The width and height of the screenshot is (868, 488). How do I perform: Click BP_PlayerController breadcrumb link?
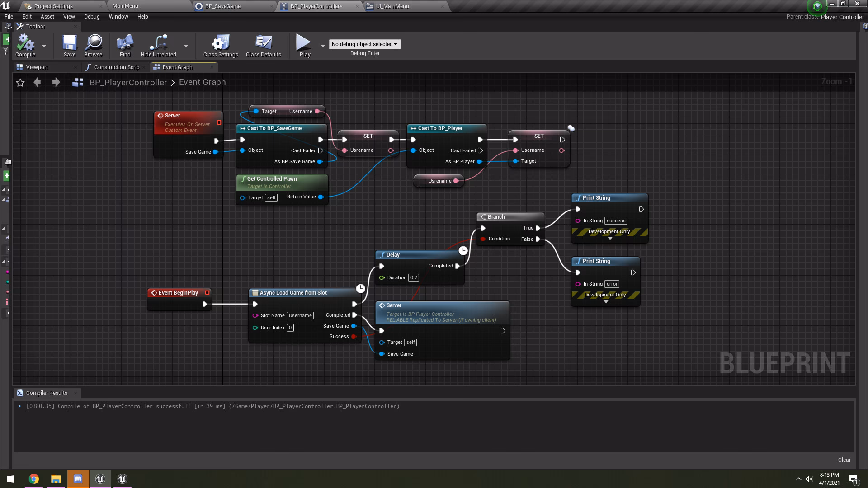tap(128, 82)
